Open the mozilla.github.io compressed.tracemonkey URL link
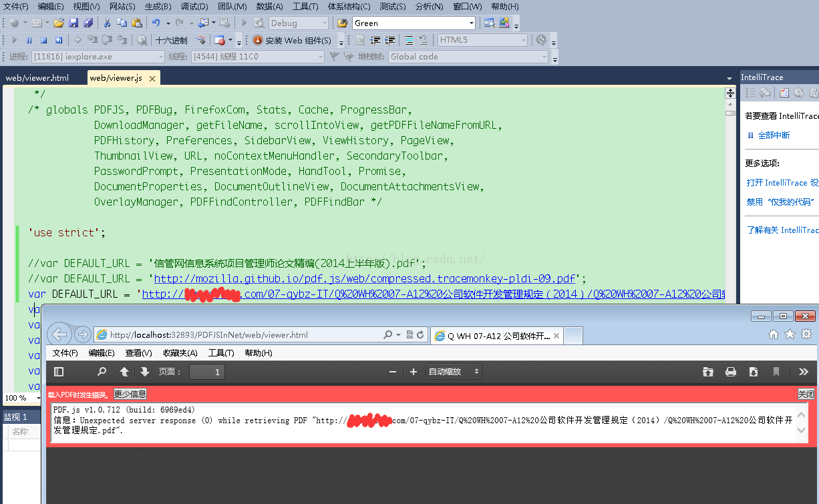This screenshot has height=504, width=819. (365, 278)
